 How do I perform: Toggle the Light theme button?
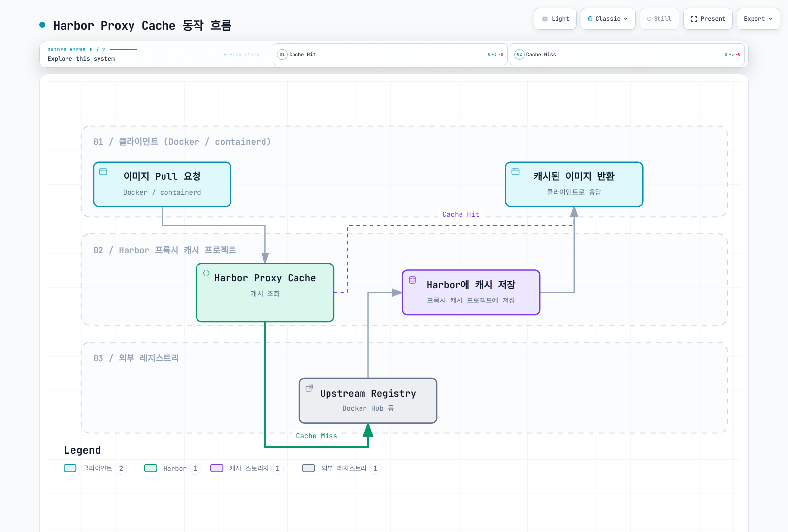555,19
